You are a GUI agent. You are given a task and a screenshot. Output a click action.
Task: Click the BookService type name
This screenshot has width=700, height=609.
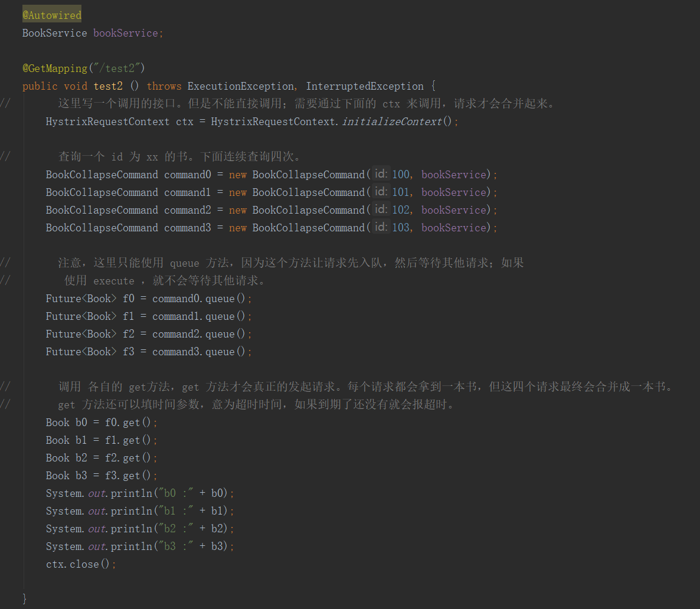[x=54, y=32]
